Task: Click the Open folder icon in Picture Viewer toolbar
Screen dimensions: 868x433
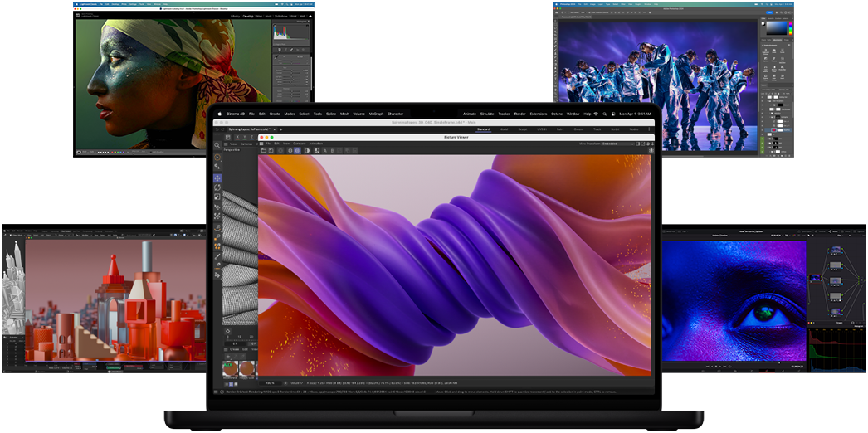Action: (263, 150)
